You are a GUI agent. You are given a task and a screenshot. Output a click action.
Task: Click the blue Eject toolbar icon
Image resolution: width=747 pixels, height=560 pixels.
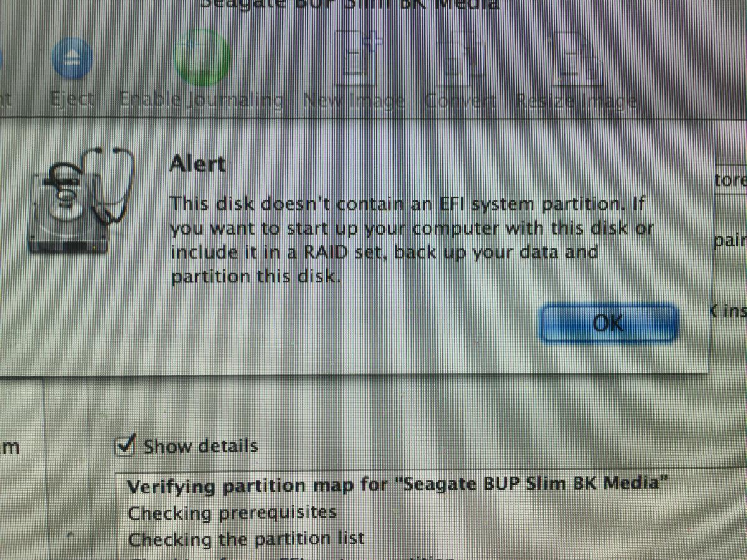click(x=71, y=59)
